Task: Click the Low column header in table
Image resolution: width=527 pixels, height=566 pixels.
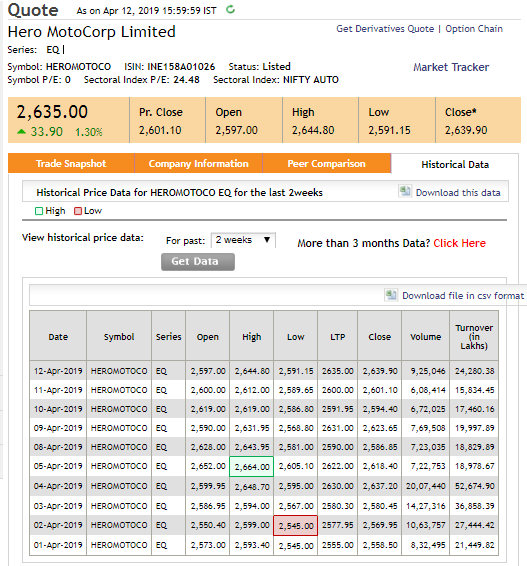Action: coord(296,337)
